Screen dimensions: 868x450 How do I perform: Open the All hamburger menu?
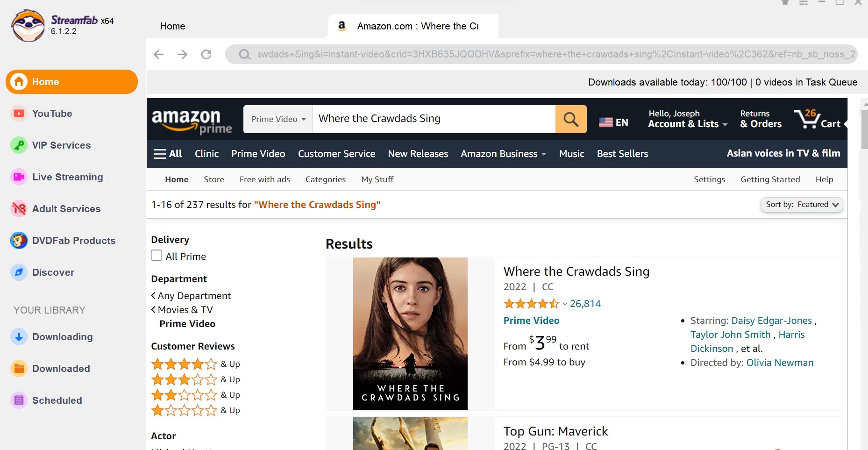168,154
